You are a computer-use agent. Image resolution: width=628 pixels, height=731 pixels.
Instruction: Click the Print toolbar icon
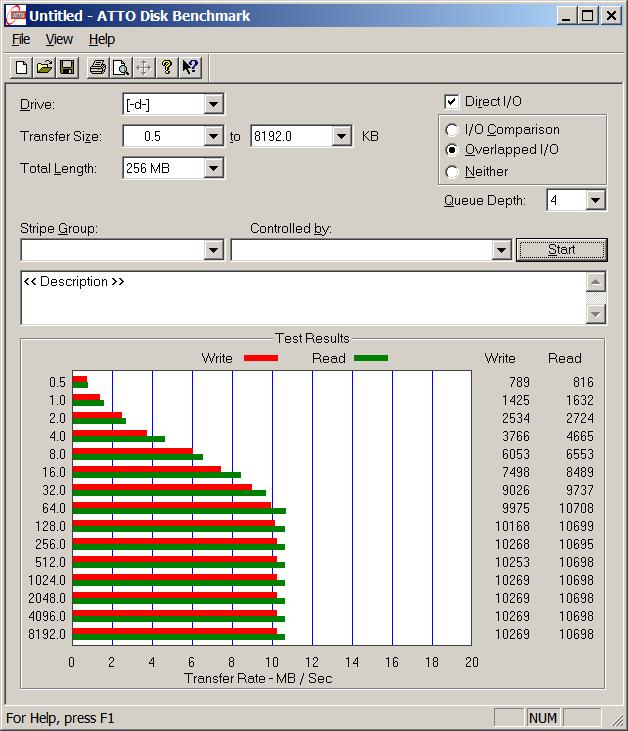coord(97,67)
